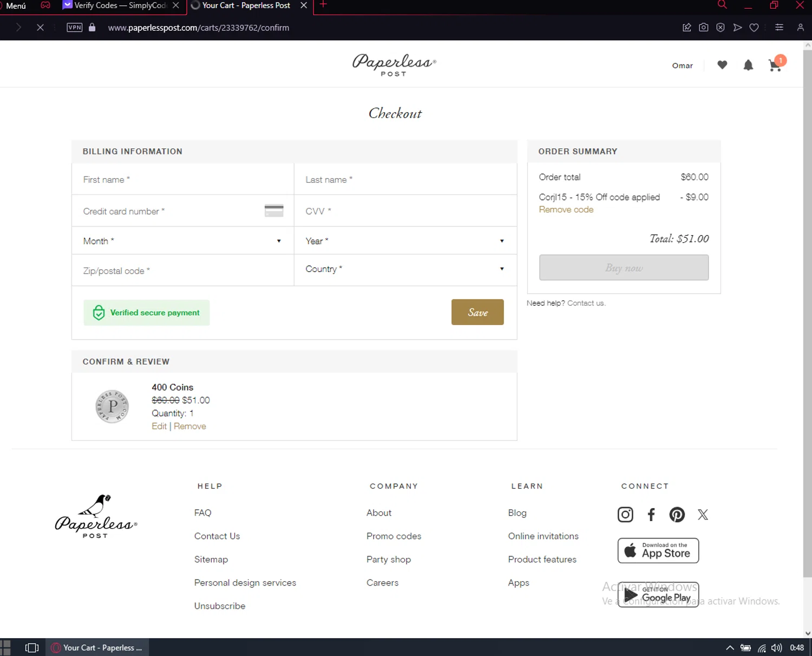
Task: Click the Zip/postal code field
Action: (183, 270)
